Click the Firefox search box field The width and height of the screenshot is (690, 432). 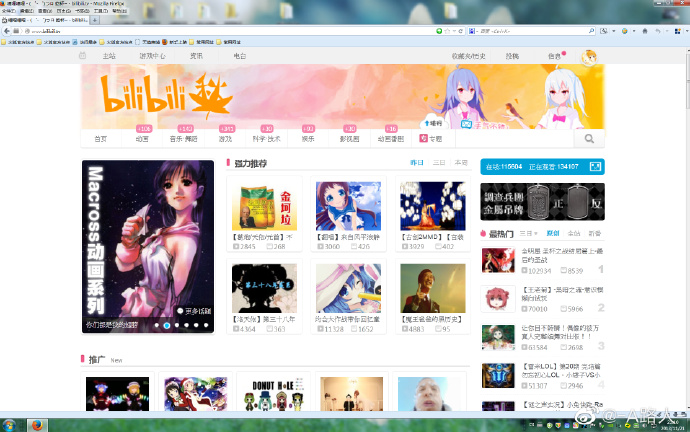534,31
